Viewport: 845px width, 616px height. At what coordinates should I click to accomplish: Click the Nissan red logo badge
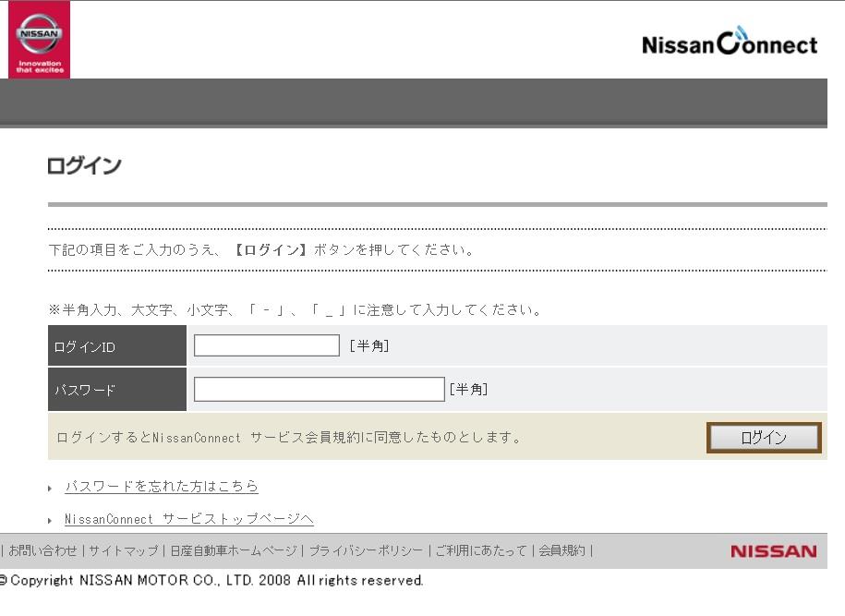coord(40,40)
